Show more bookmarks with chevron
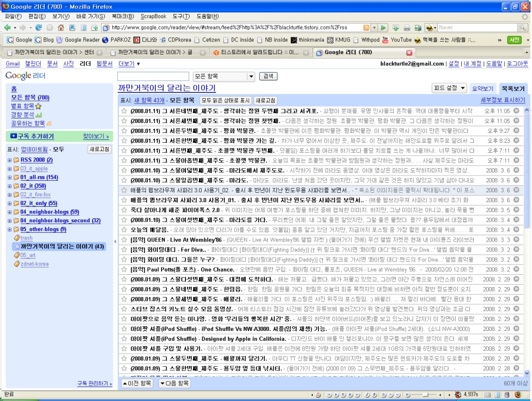This screenshot has height=401, width=532. (499, 40)
